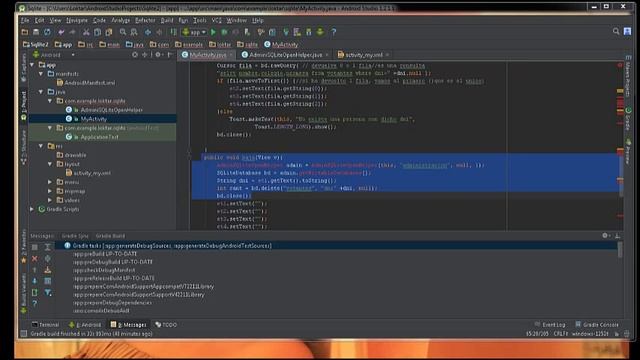The image size is (640, 360).
Task: Select AdminSQLiteOpenHelper class in project tree
Action: (x=104, y=110)
